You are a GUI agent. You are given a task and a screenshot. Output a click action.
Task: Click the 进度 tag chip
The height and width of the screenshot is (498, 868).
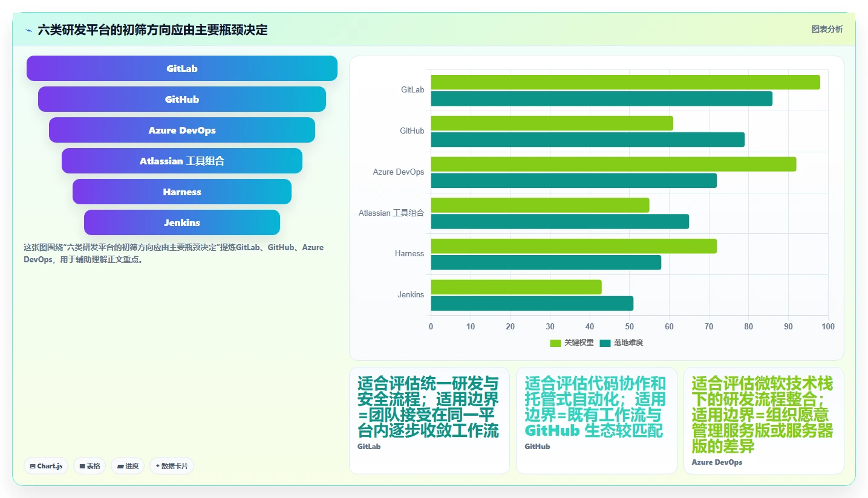128,466
